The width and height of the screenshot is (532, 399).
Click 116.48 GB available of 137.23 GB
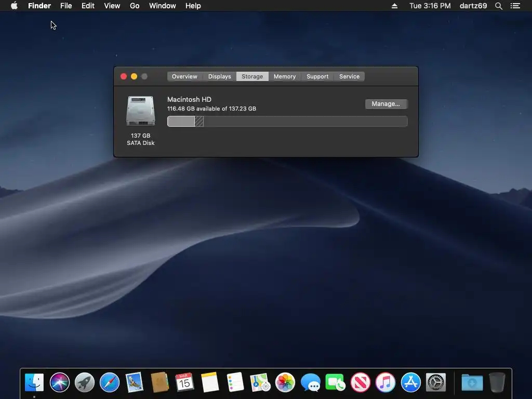pos(212,109)
